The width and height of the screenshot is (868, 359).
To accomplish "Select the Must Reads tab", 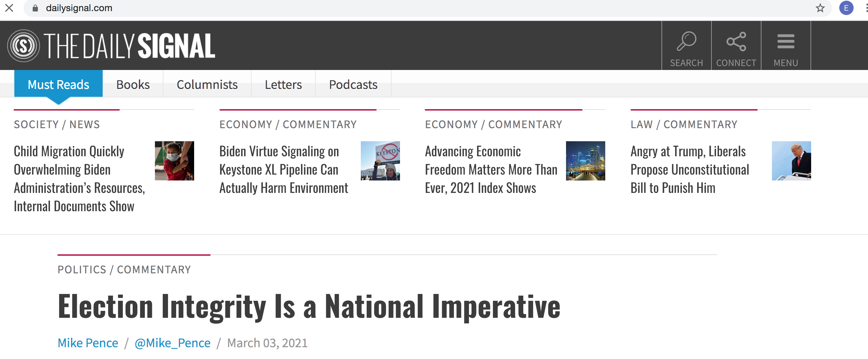I will [58, 84].
